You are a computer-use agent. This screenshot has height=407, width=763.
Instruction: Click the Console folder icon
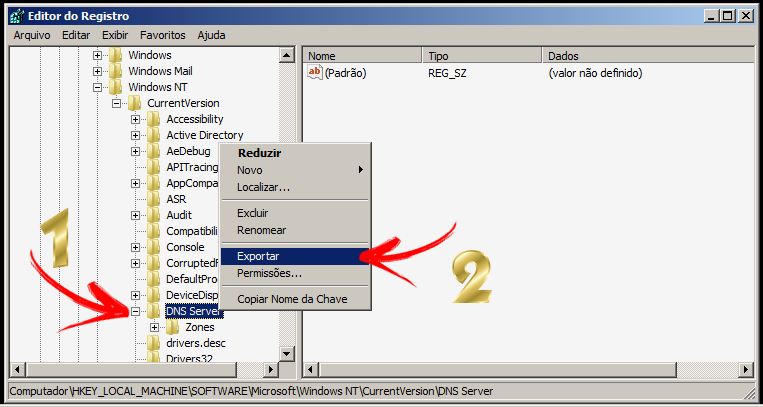pyautogui.click(x=153, y=247)
